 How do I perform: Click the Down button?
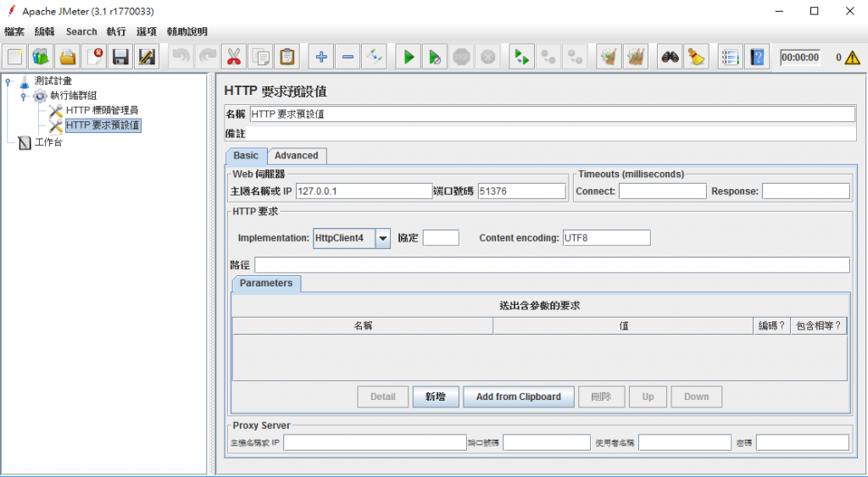click(x=697, y=397)
